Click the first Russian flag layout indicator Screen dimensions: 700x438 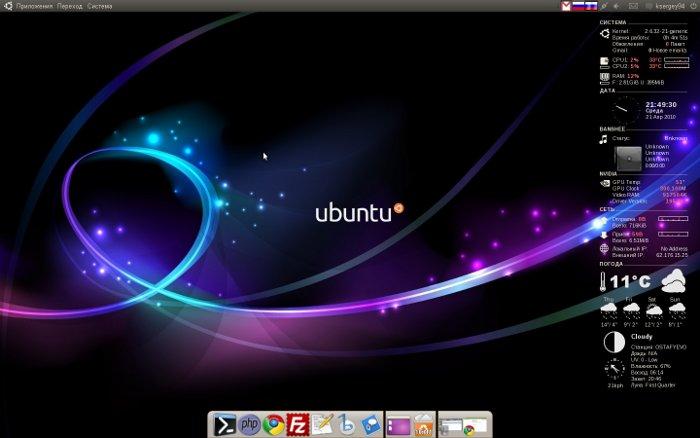coord(578,6)
